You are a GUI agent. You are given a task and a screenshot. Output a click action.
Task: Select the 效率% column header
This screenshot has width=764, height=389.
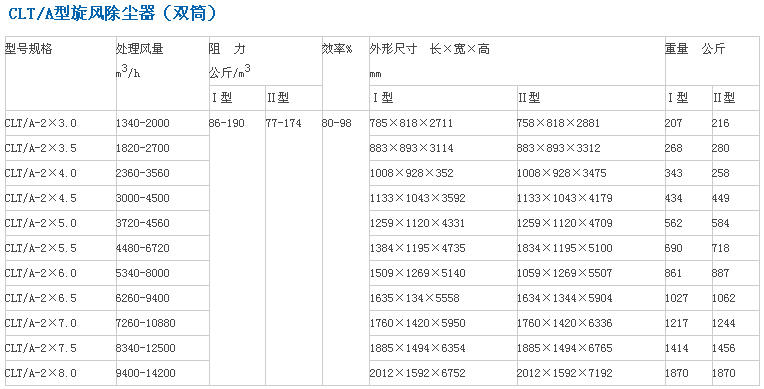click(337, 49)
